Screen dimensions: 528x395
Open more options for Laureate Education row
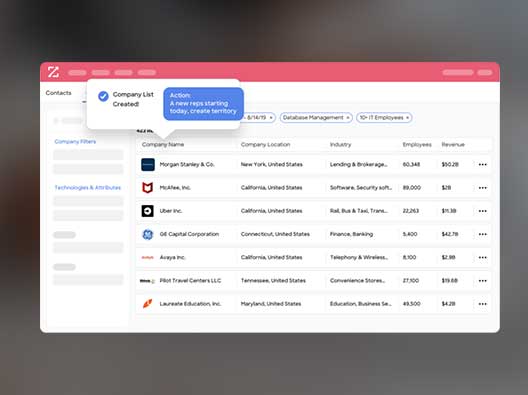pyautogui.click(x=483, y=304)
